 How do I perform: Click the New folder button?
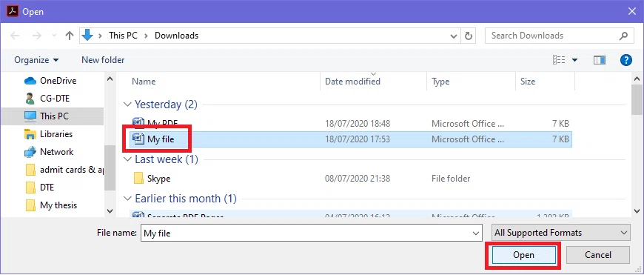pyautogui.click(x=103, y=60)
